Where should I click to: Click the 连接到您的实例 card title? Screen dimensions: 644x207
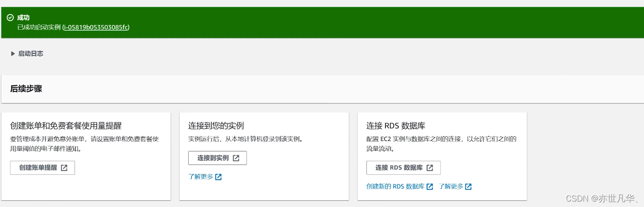216,126
